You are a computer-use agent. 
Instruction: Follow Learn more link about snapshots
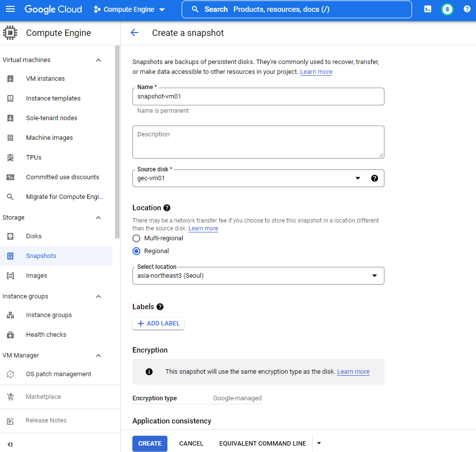[316, 72]
